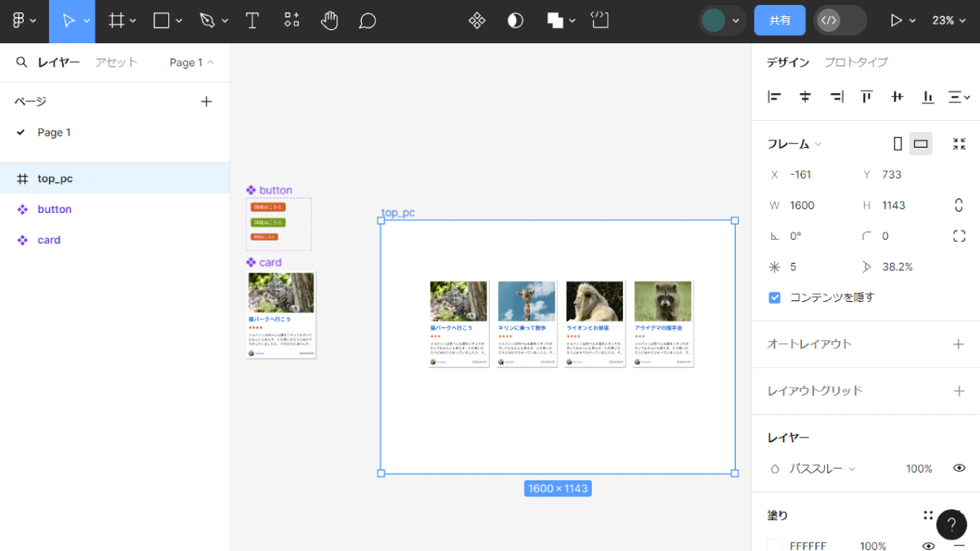Switch to the プロトタイプ tab
This screenshot has height=551, width=980.
coord(856,62)
